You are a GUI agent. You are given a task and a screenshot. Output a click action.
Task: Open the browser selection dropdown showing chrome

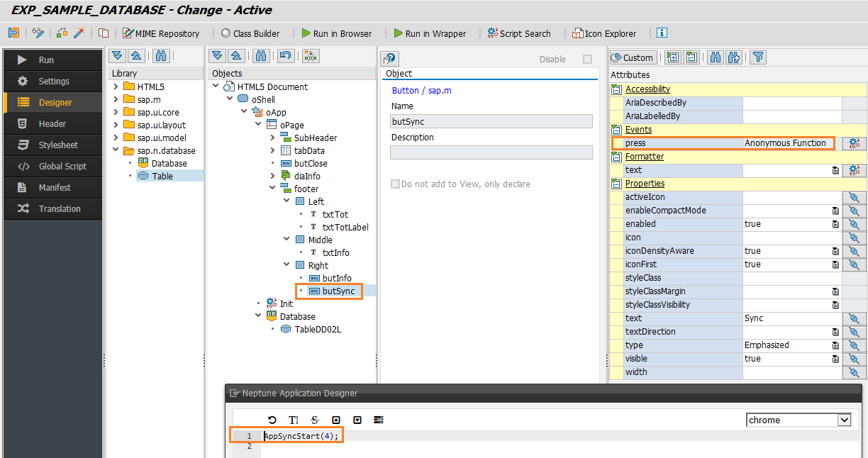click(x=843, y=420)
